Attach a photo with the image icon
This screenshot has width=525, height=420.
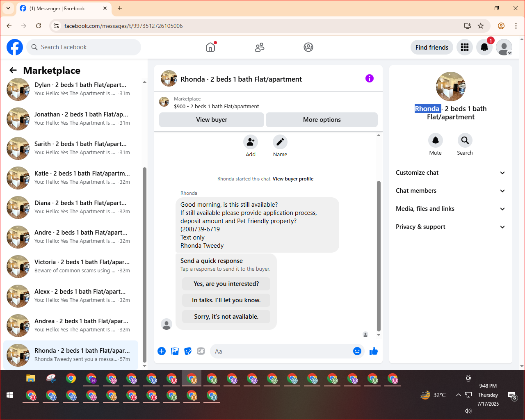coord(175,351)
